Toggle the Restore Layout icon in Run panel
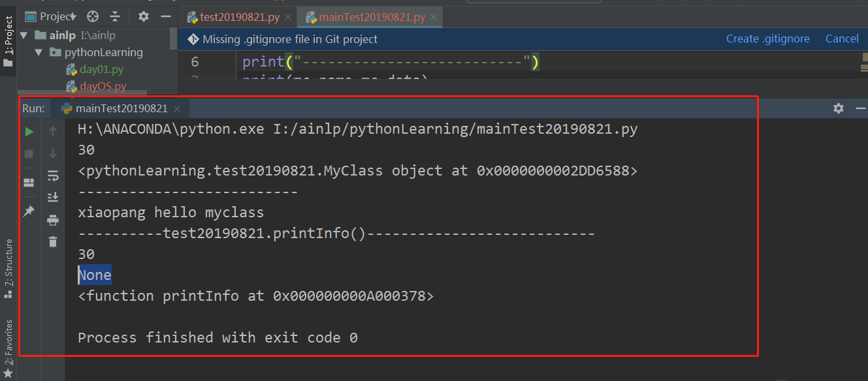868x381 pixels. pos(29,182)
